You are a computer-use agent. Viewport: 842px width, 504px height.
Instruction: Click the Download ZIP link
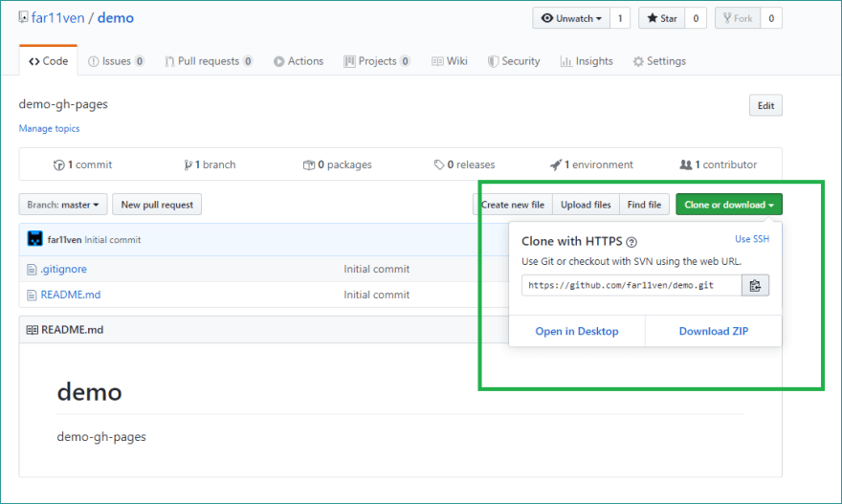pyautogui.click(x=714, y=331)
